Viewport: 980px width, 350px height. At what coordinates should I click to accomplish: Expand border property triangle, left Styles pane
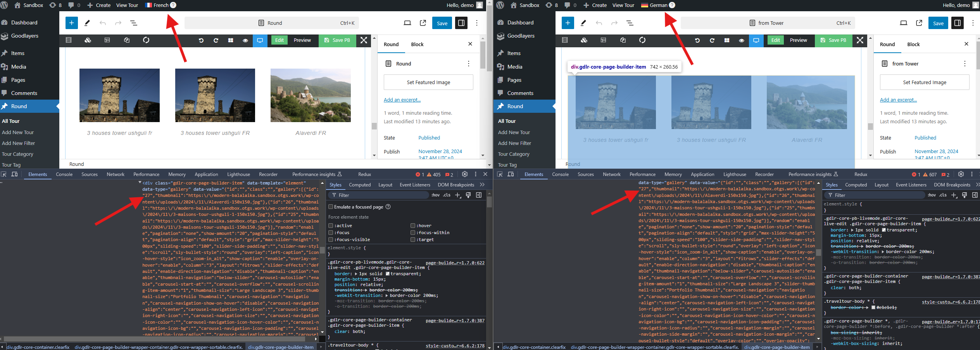pyautogui.click(x=356, y=274)
